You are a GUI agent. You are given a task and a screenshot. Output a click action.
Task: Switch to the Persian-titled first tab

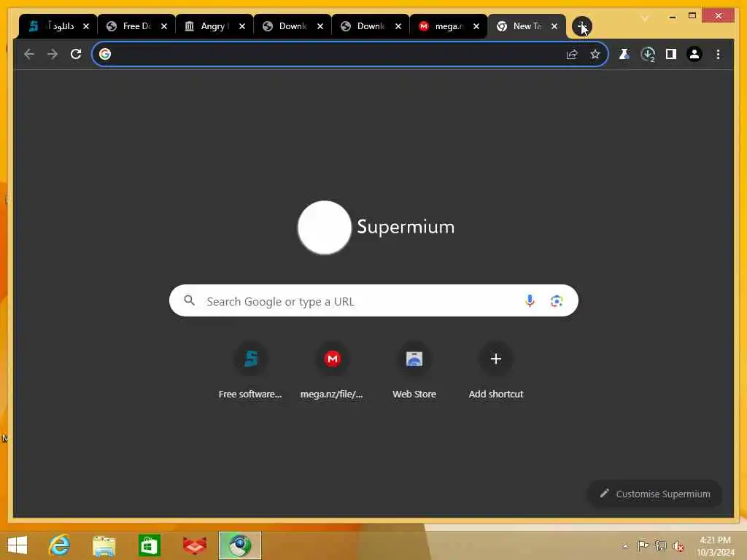pyautogui.click(x=58, y=26)
